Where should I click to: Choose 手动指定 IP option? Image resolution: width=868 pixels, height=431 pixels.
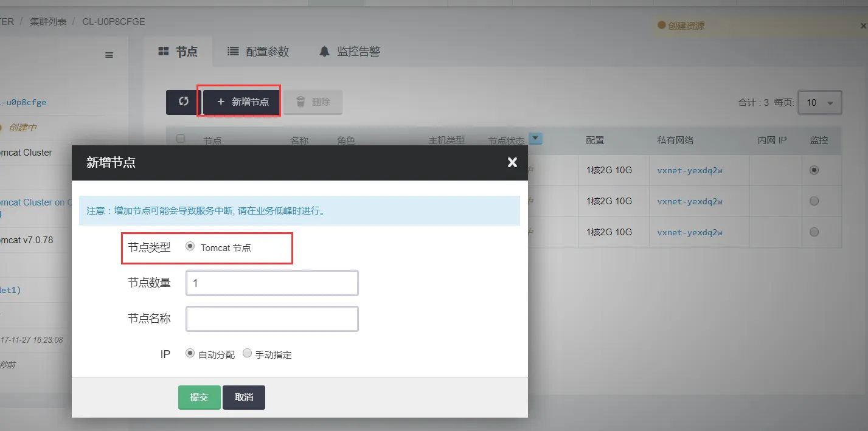pyautogui.click(x=247, y=353)
